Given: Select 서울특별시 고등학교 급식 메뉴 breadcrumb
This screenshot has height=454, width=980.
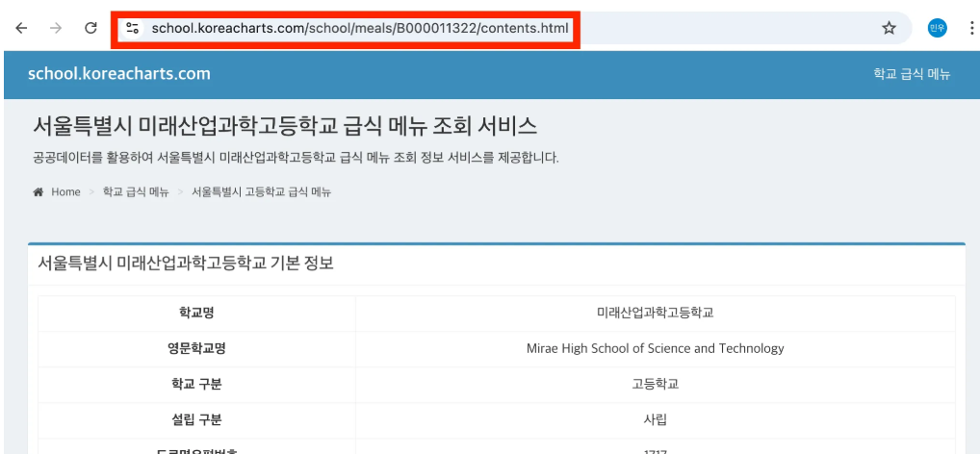Looking at the screenshot, I should click(x=261, y=192).
